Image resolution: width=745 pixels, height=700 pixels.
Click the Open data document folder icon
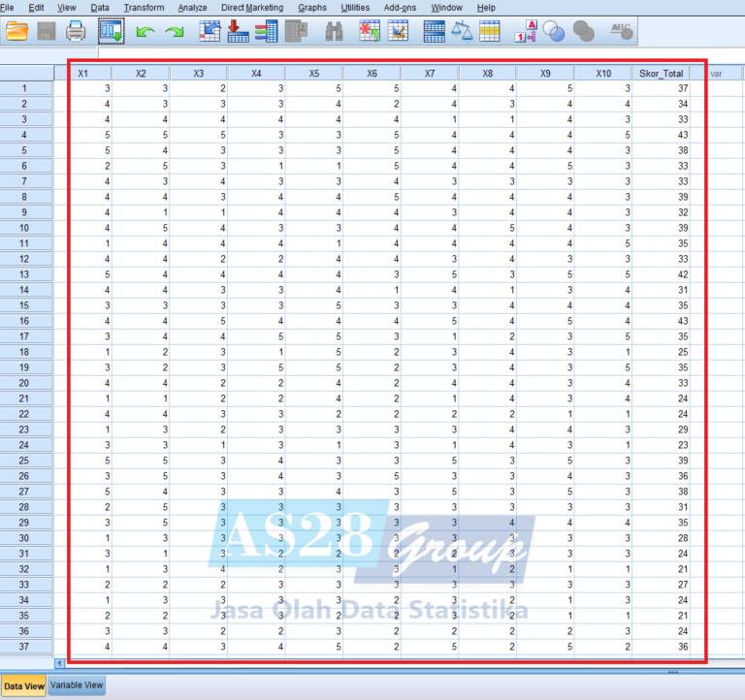coord(16,31)
